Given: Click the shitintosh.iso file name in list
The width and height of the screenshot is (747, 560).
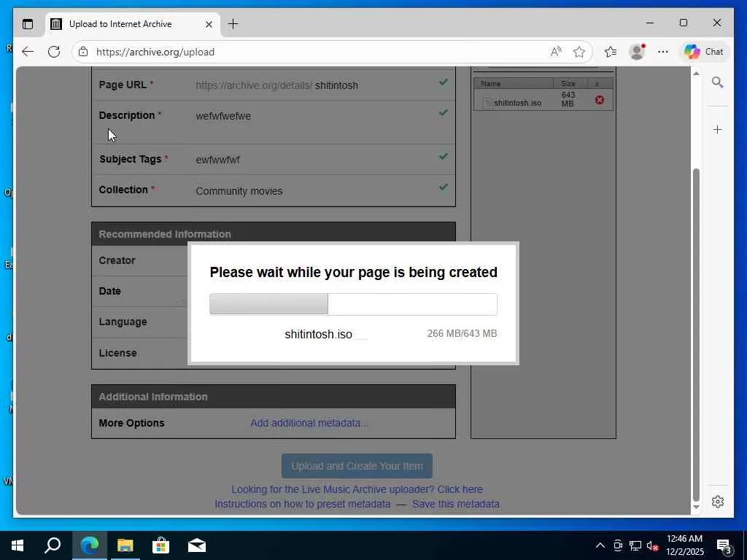Looking at the screenshot, I should tap(517, 103).
